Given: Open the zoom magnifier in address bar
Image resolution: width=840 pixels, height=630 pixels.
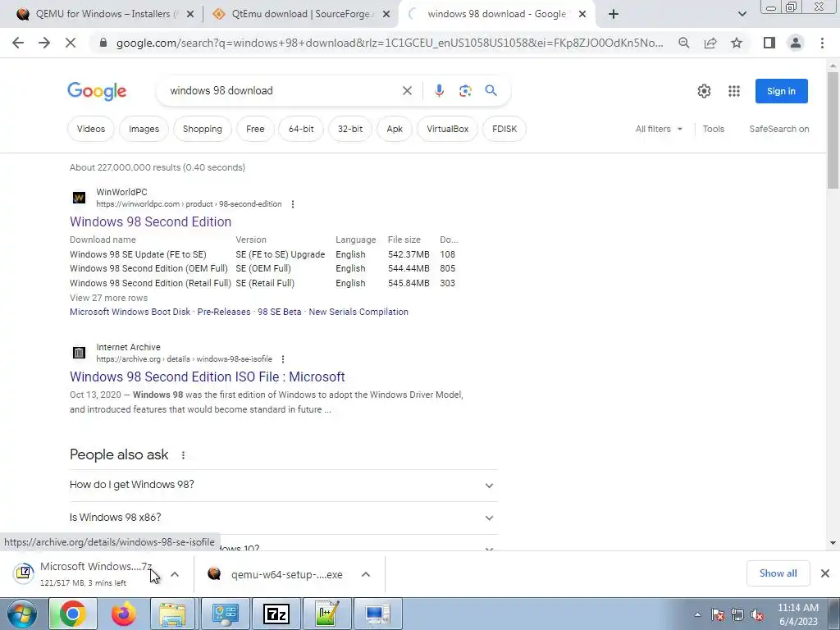Looking at the screenshot, I should pyautogui.click(x=683, y=43).
